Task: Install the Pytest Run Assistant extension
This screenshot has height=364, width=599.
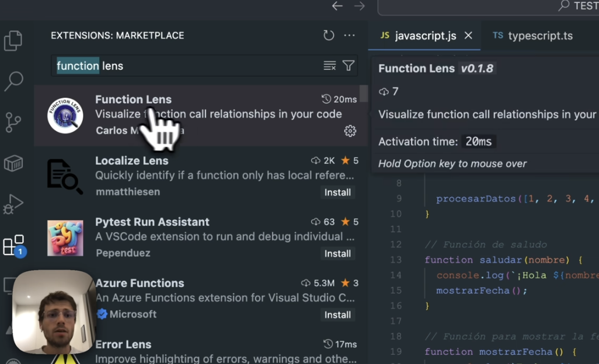Action: pyautogui.click(x=337, y=254)
